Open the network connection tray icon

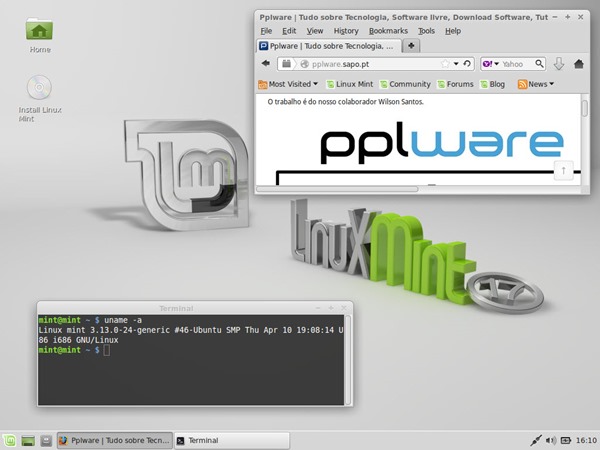(536, 440)
